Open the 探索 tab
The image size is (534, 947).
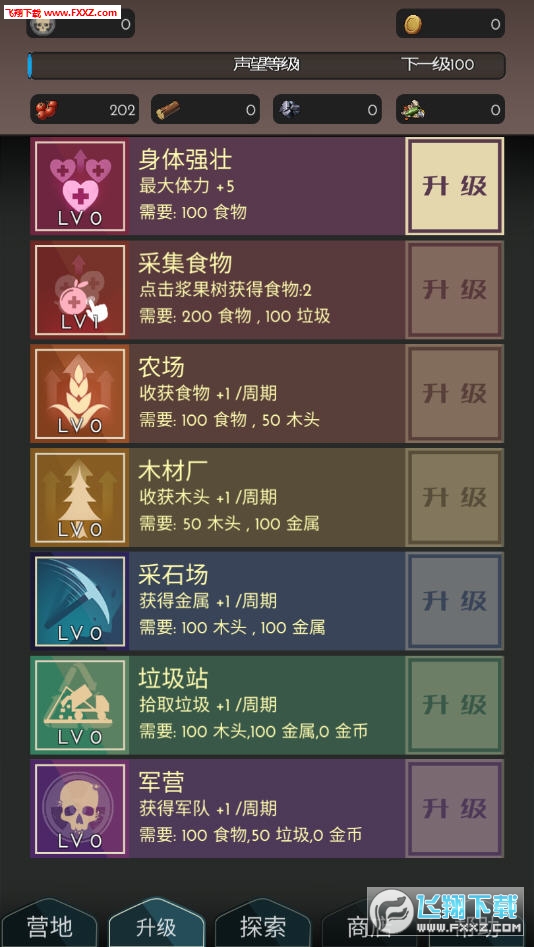262,925
